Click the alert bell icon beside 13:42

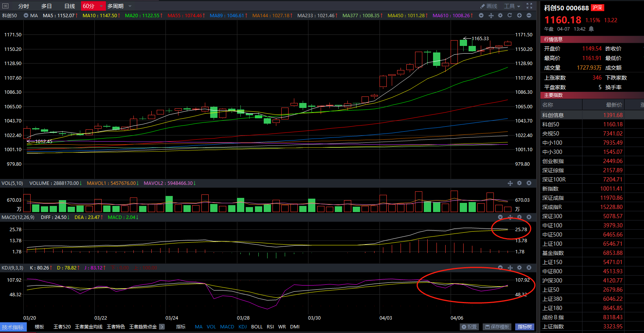[x=591, y=29]
